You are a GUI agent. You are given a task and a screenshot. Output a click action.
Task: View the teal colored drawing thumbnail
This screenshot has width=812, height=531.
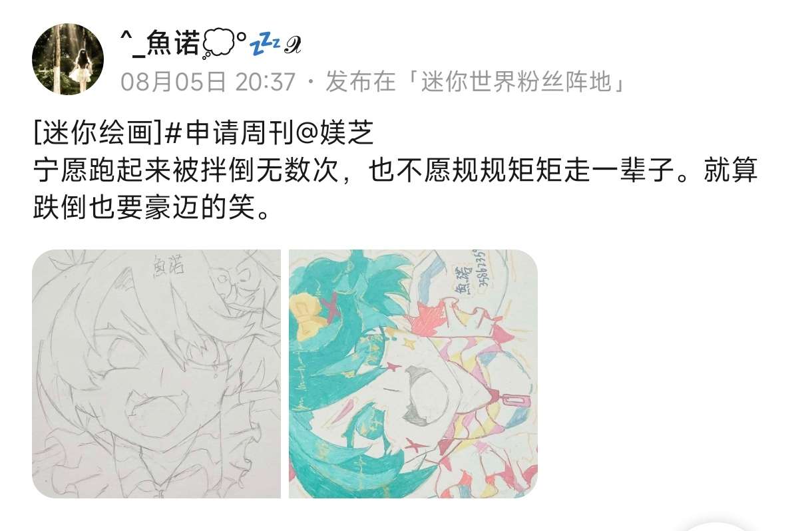click(413, 374)
